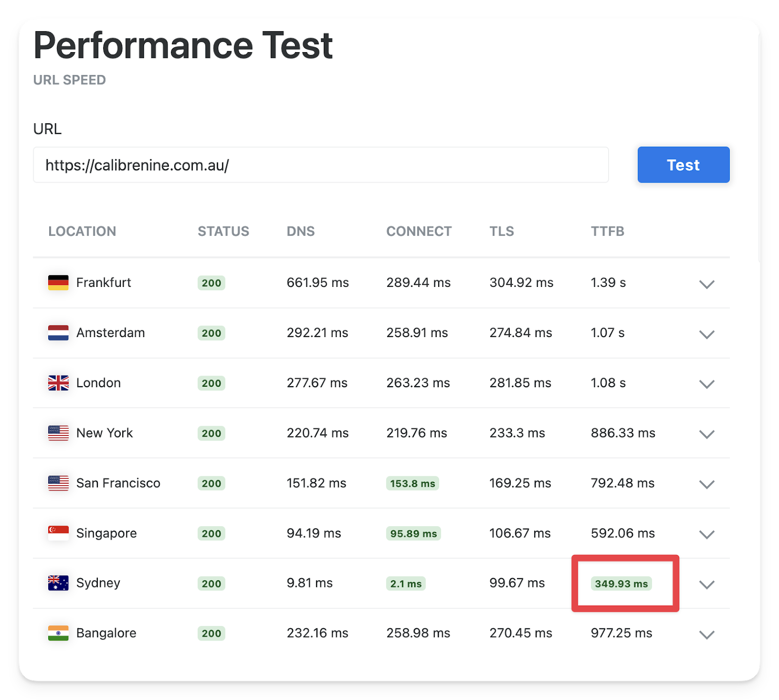The height and width of the screenshot is (700, 779).
Task: Click the Netherlands flag icon
Action: click(58, 333)
